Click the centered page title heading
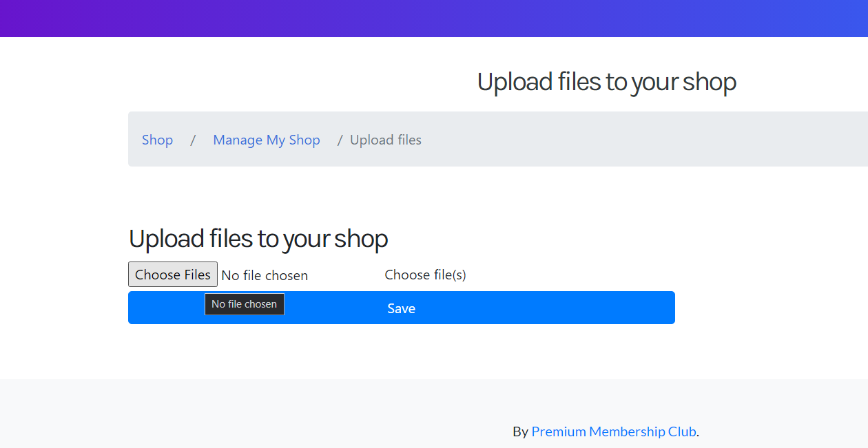 point(607,82)
